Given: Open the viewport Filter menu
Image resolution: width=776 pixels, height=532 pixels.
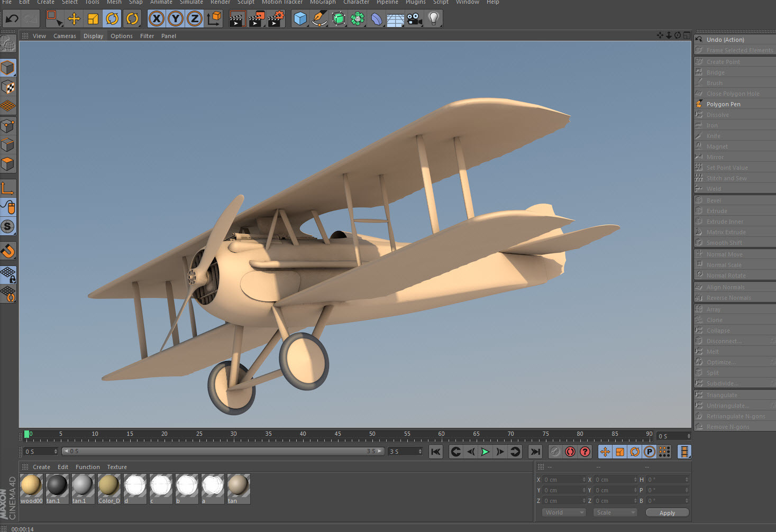Looking at the screenshot, I should (147, 36).
